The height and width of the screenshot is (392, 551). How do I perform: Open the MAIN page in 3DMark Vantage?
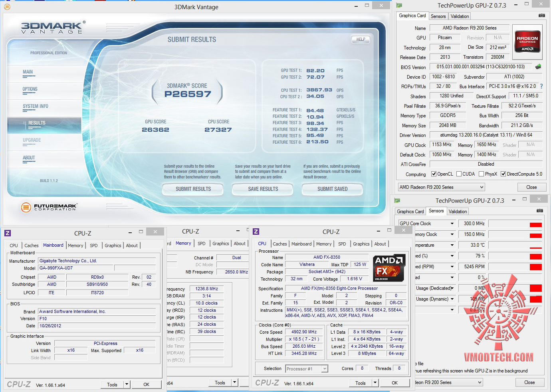28,72
